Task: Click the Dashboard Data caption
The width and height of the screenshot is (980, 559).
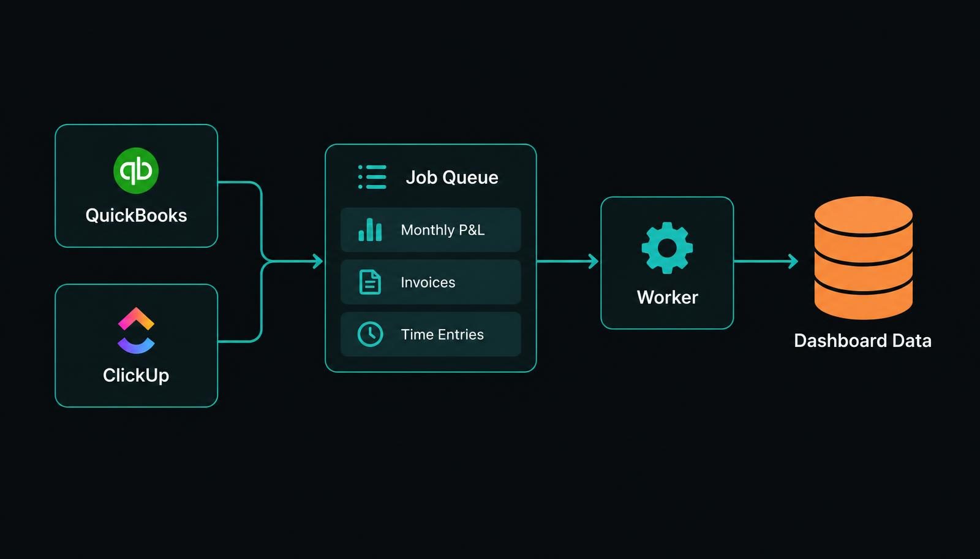Action: (x=862, y=340)
